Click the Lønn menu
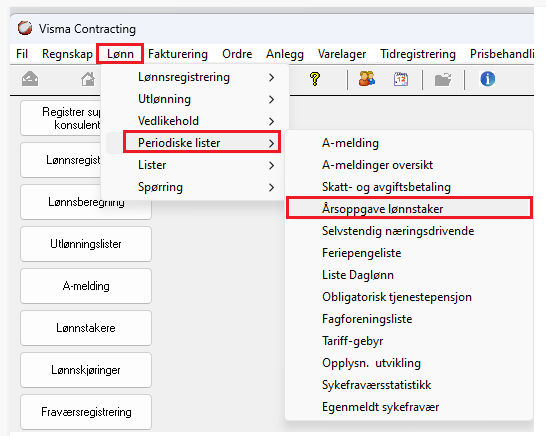 tap(120, 54)
